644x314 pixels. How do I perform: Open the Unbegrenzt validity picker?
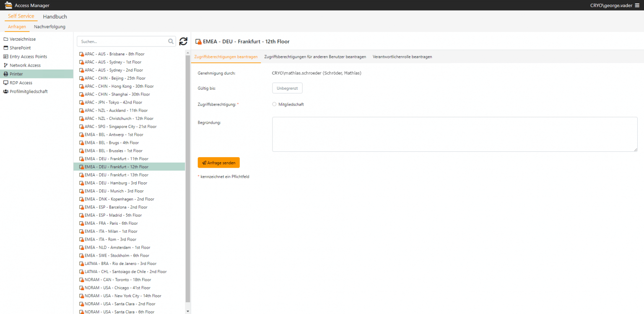coord(287,88)
